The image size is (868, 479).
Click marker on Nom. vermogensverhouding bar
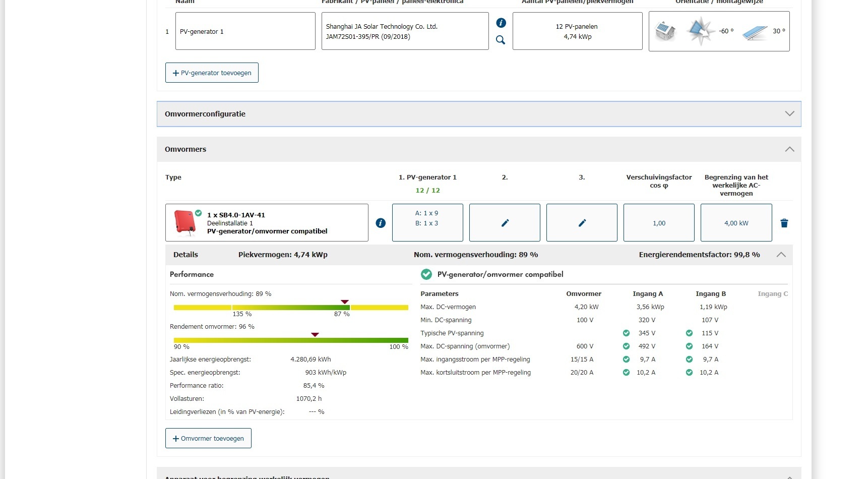click(345, 302)
